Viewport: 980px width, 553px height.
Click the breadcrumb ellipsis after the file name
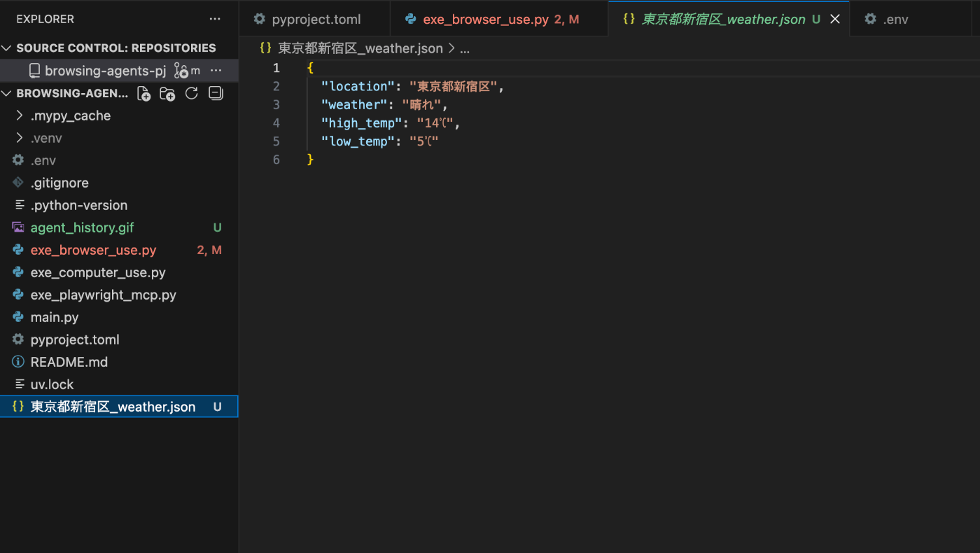pos(465,48)
